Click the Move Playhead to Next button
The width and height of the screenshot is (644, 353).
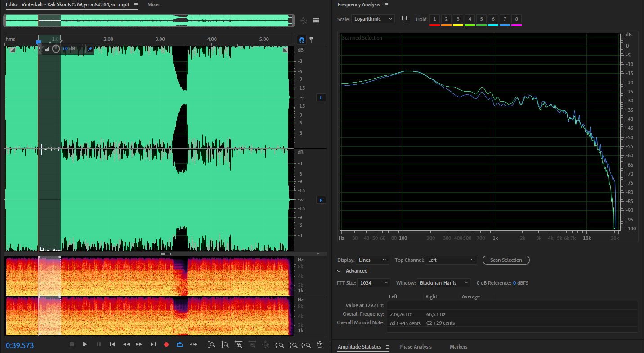tap(153, 344)
